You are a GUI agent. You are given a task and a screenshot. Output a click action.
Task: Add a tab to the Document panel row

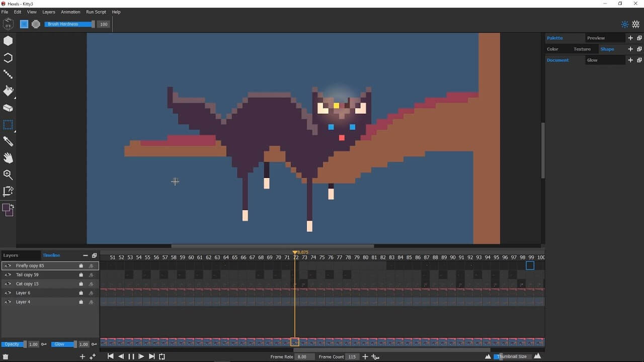point(630,60)
